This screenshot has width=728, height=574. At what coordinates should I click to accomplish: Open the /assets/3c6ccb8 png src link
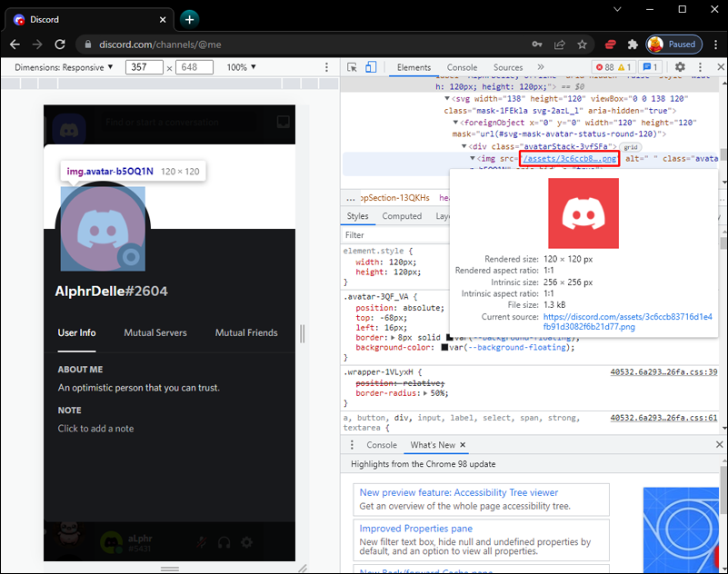[570, 158]
